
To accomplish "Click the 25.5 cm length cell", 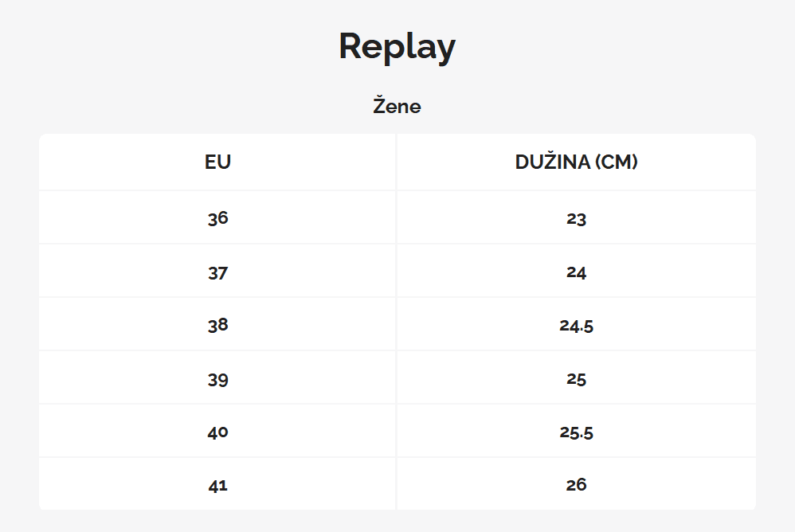I will tap(576, 432).
